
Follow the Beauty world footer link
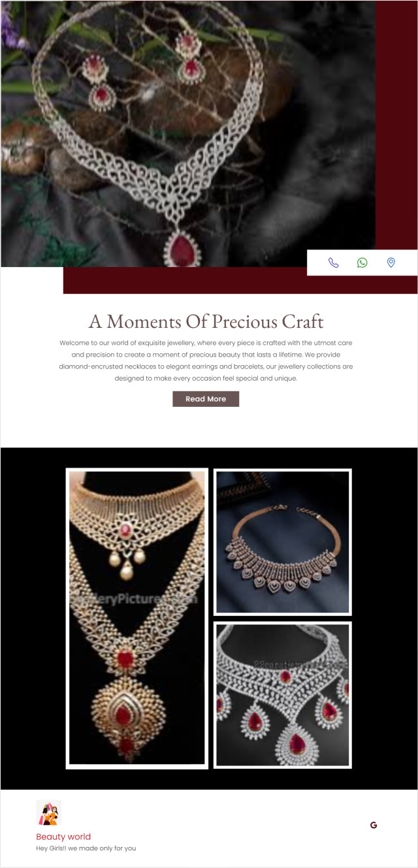63,837
